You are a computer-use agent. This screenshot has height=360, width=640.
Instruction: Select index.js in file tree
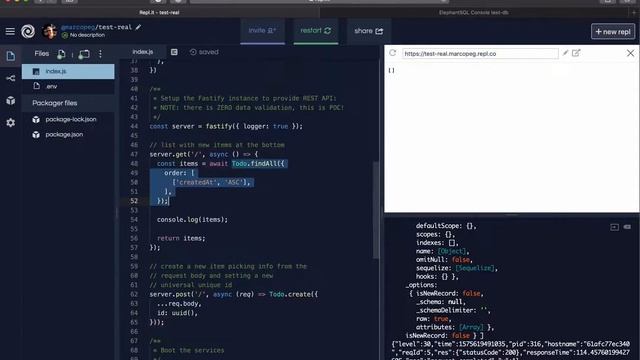pyautogui.click(x=68, y=71)
